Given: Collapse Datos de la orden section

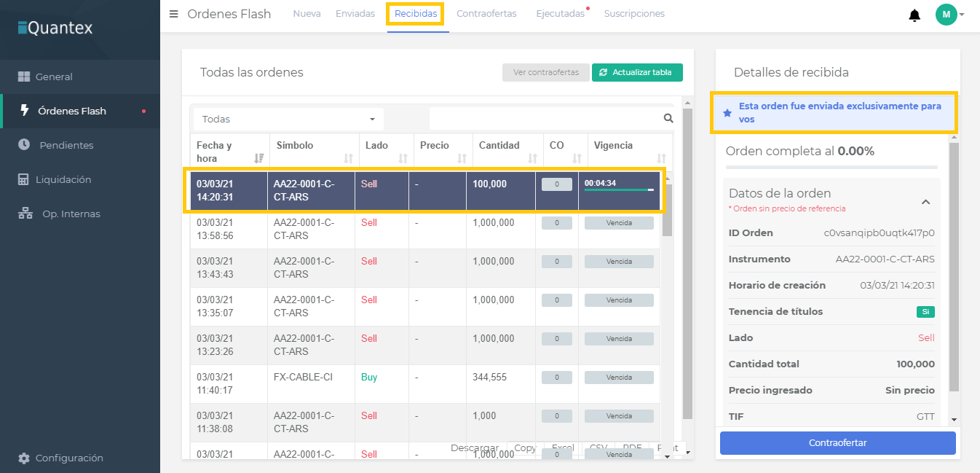Looking at the screenshot, I should 925,202.
